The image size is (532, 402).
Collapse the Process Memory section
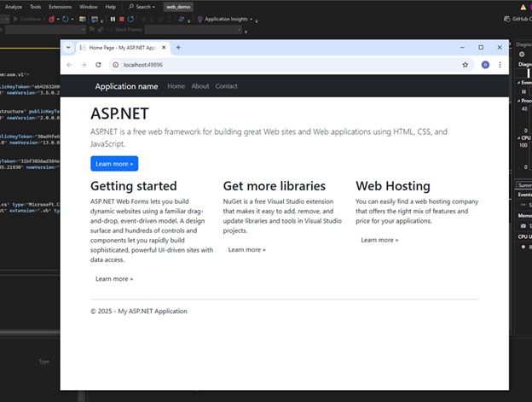518,101
